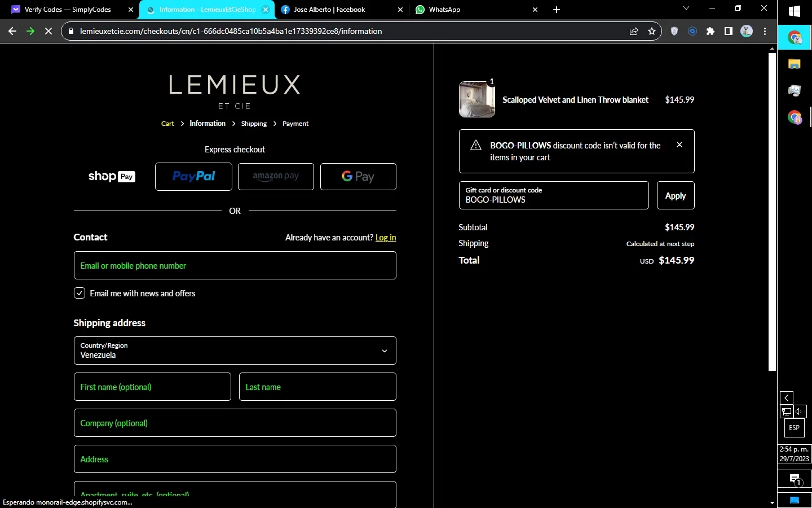Open the Chrome profile avatar
Viewport: 812px width, 508px height.
tap(747, 31)
